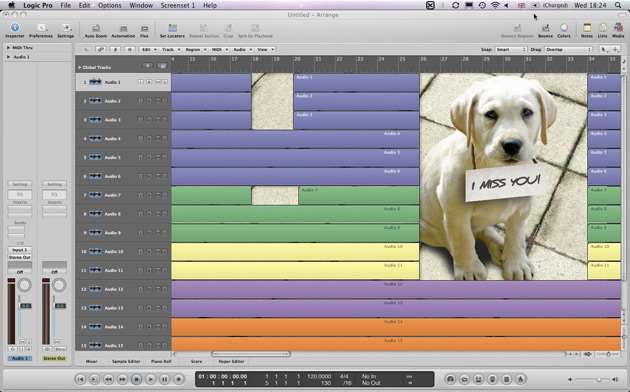
Task: Enable input monitoring on track Audio 1
Action: pyautogui.click(x=141, y=82)
